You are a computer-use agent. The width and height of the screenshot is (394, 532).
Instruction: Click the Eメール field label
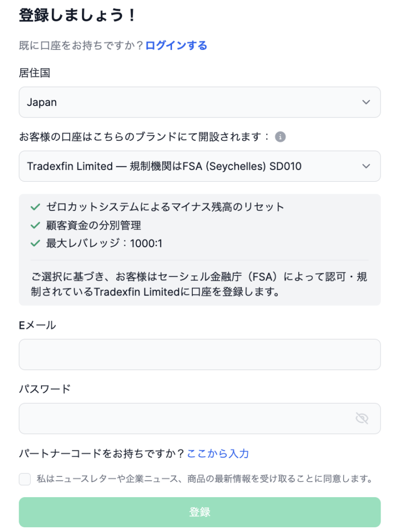click(37, 326)
